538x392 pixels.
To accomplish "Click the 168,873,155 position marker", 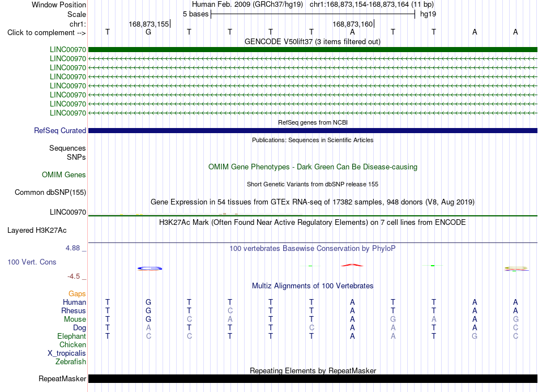I will tap(149, 24).
